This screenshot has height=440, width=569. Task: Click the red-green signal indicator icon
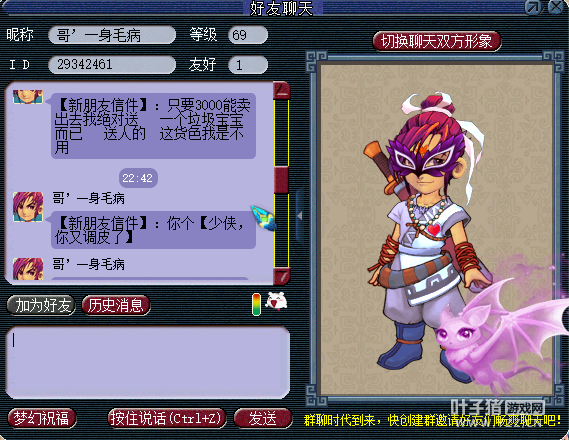click(257, 304)
